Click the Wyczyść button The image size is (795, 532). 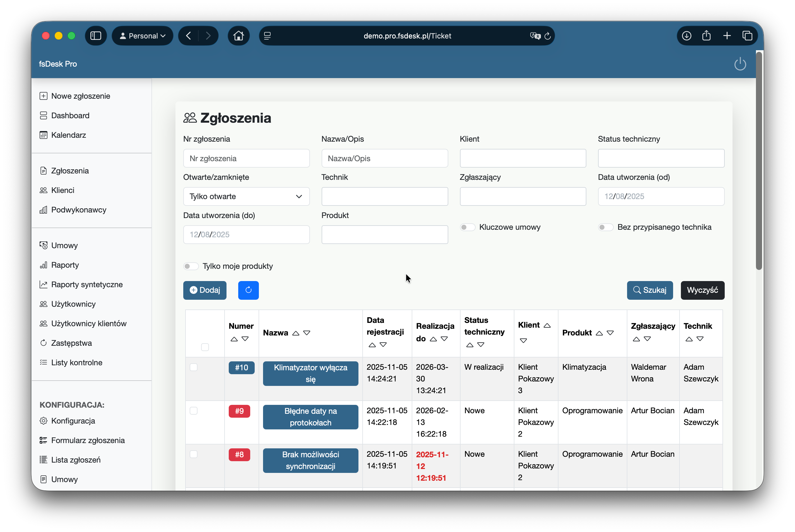[702, 290]
